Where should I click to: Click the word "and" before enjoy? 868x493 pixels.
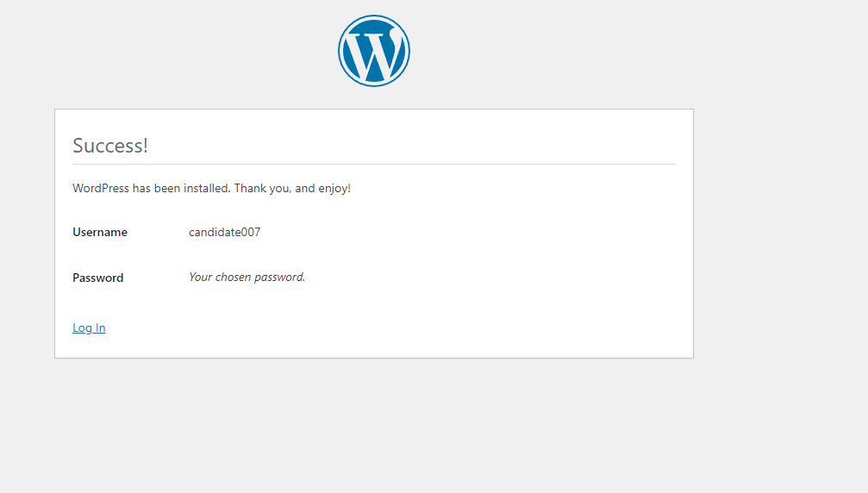(x=305, y=188)
